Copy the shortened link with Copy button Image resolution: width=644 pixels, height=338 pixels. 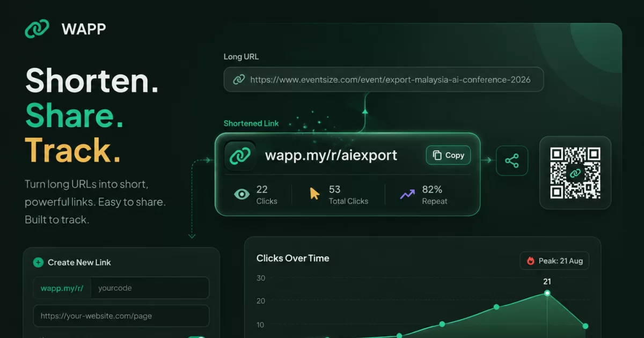coord(448,155)
